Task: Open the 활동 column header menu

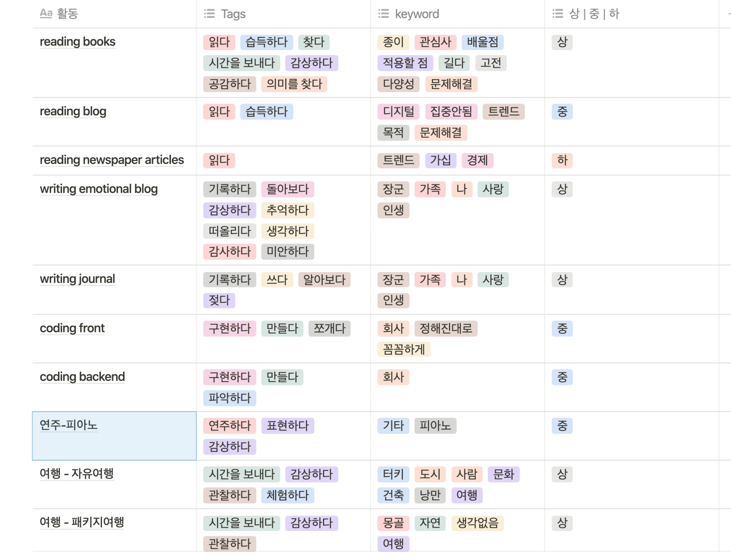Action: pyautogui.click(x=114, y=14)
